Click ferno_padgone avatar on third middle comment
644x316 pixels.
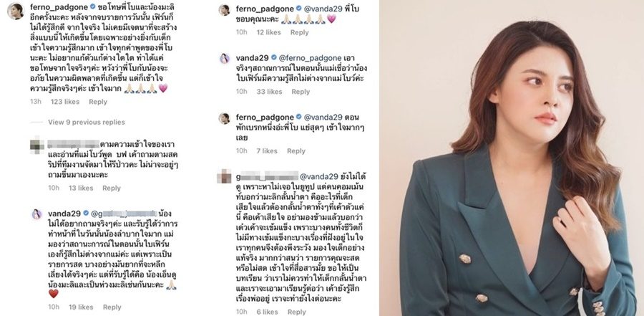[x=224, y=118]
